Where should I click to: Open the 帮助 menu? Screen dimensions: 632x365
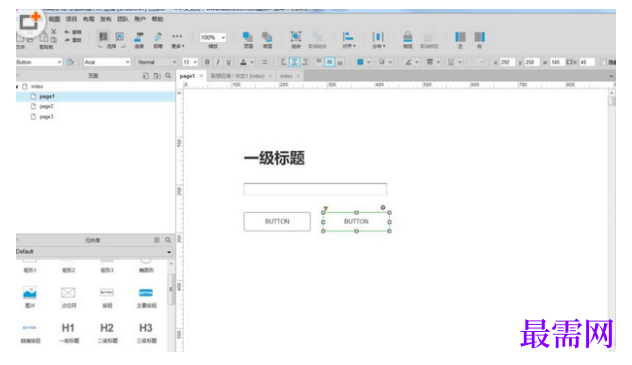[157, 19]
